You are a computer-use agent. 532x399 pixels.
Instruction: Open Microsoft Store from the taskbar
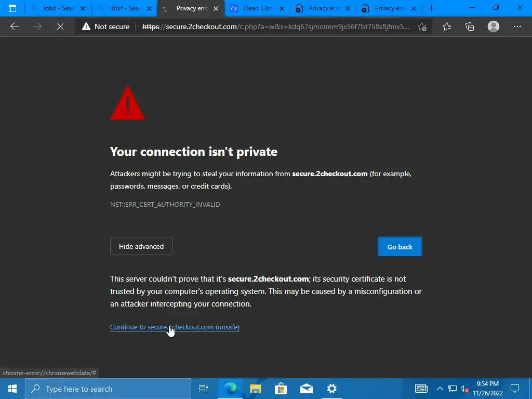click(x=281, y=389)
